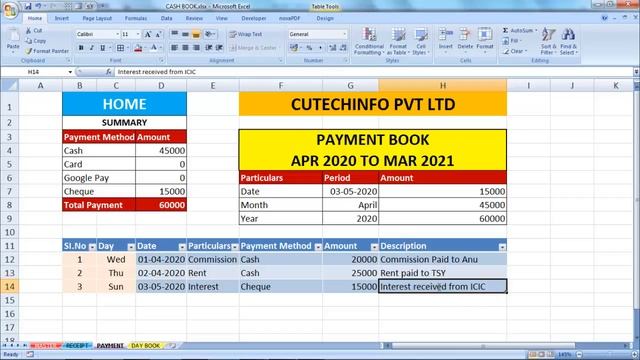Click the insert function fx icon
The height and width of the screenshot is (360, 640).
coord(108,72)
